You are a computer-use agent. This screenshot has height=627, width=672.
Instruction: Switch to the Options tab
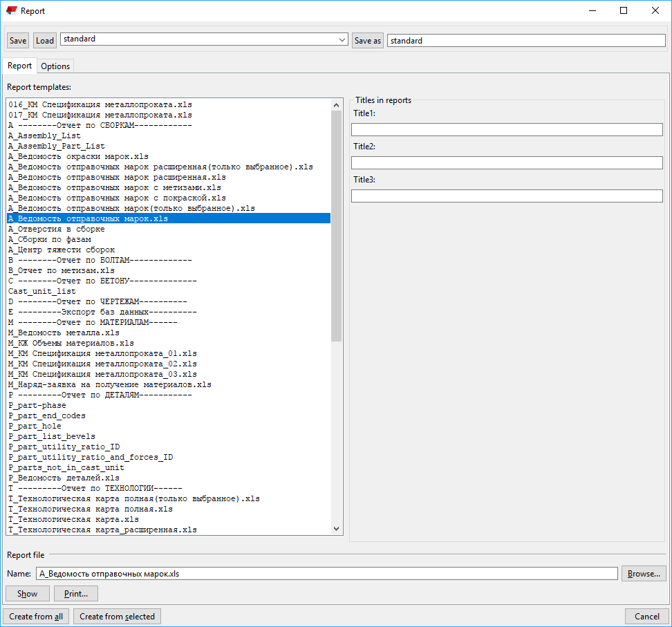point(55,66)
